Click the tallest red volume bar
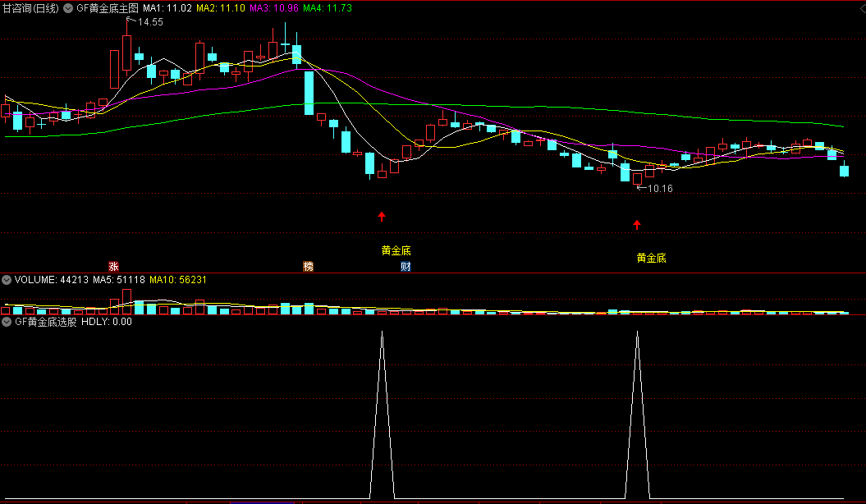The height and width of the screenshot is (504, 866). pos(126,301)
